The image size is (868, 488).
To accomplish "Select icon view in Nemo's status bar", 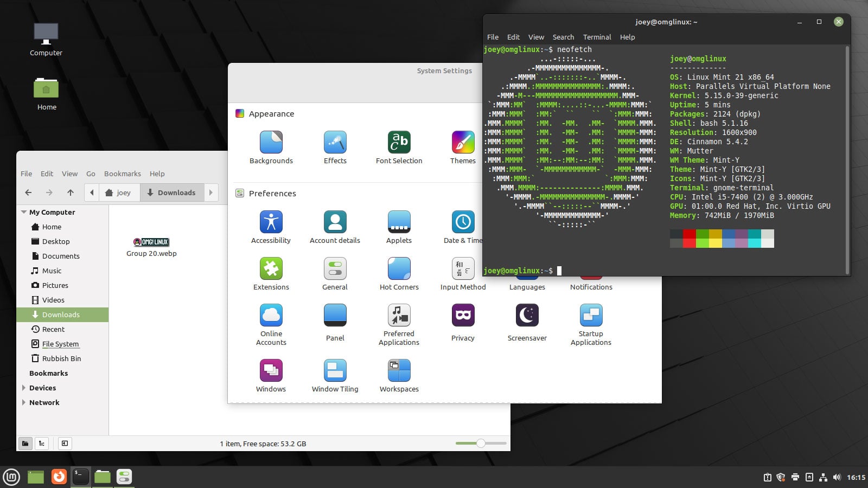I will pyautogui.click(x=25, y=443).
